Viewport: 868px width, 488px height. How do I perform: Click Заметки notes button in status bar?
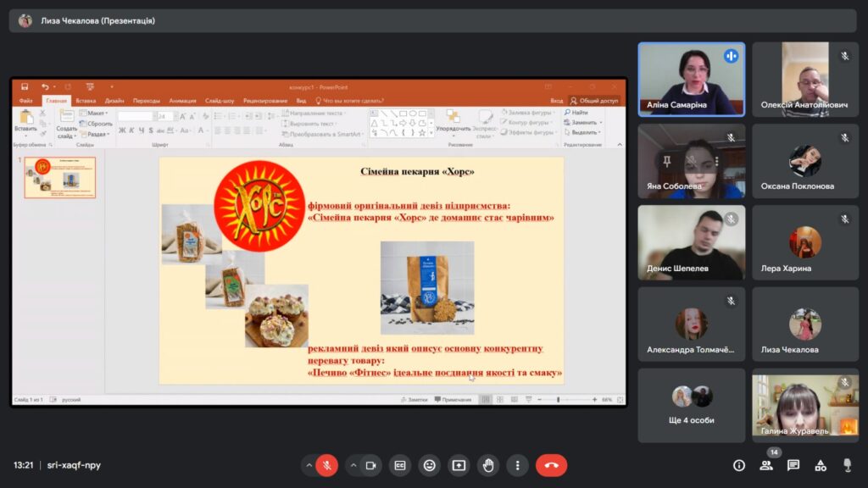coord(414,400)
